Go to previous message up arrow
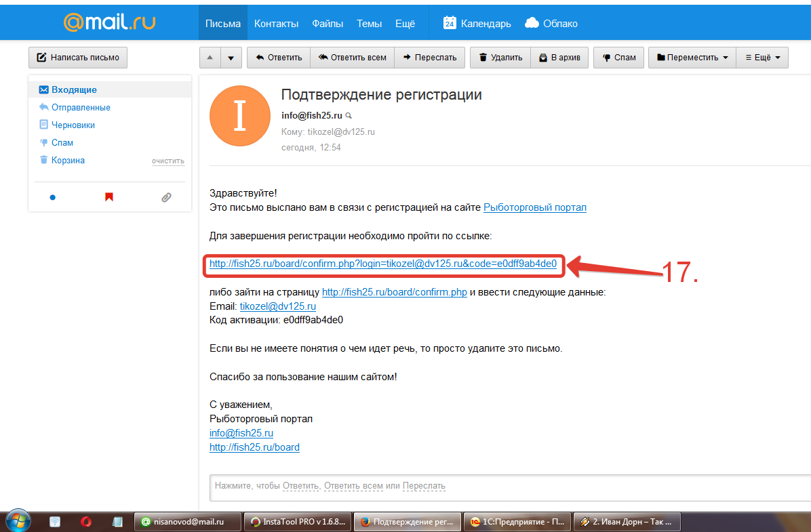The width and height of the screenshot is (811, 532). 210,58
